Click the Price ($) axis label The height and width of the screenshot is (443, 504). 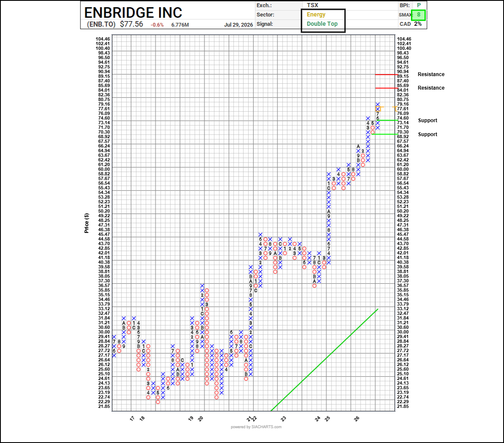86,223
